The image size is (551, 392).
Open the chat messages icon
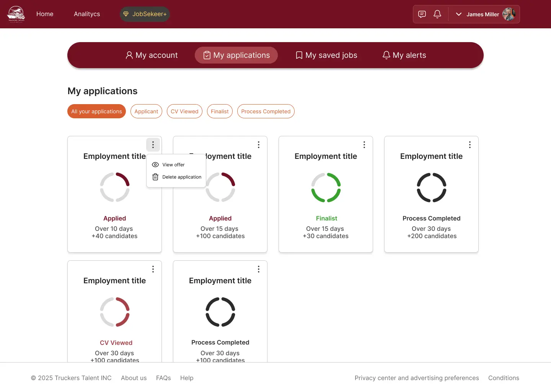pos(422,14)
